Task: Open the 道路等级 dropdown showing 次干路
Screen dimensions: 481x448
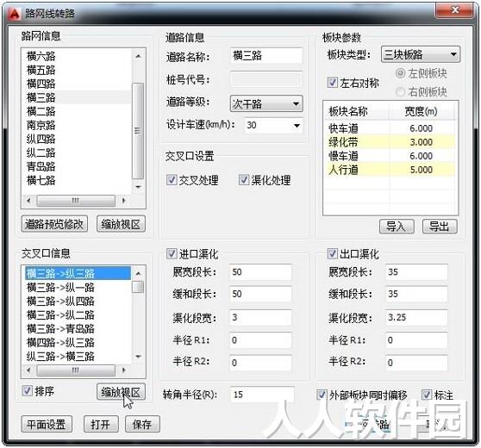Action: pyautogui.click(x=266, y=104)
